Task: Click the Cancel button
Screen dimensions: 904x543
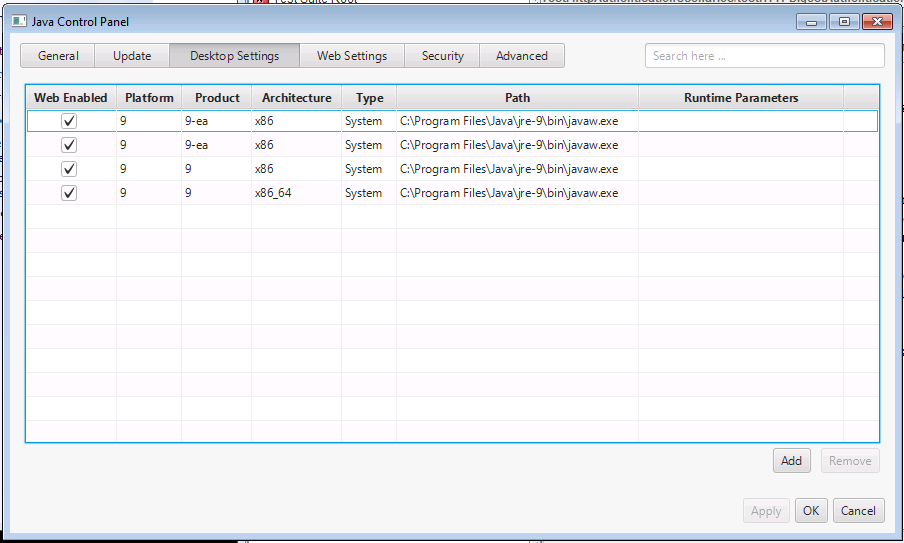Action: tap(858, 511)
